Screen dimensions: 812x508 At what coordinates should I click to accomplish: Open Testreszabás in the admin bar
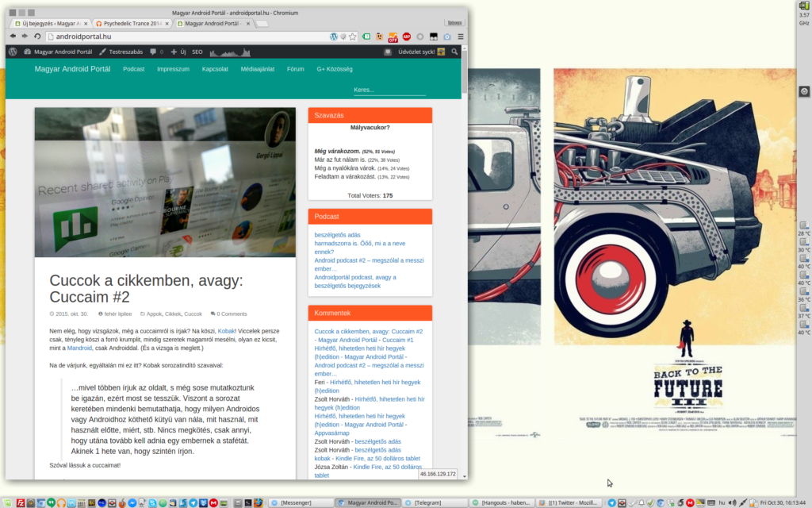(125, 52)
